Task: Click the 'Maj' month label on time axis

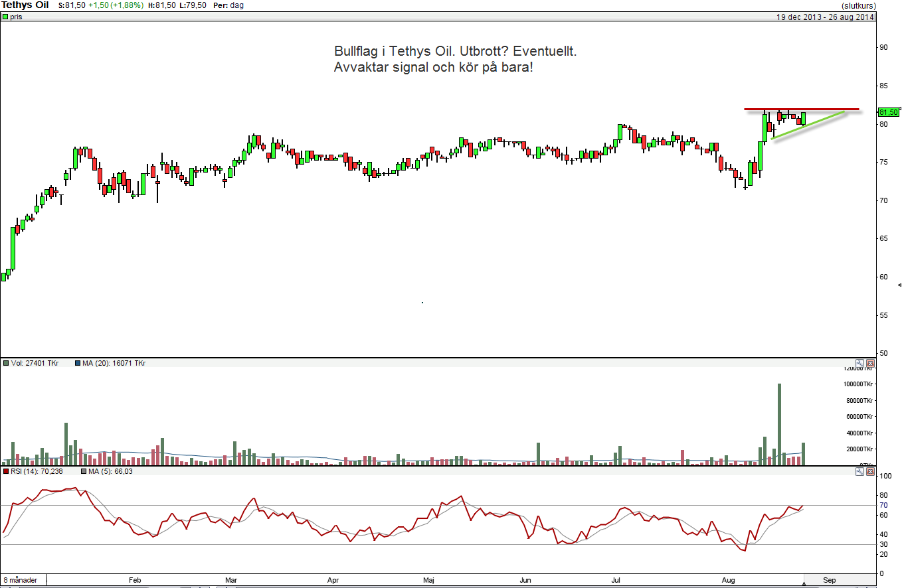Action: coord(428,580)
